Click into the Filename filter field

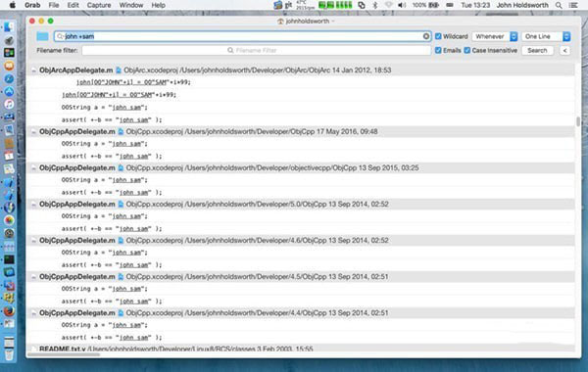click(256, 50)
